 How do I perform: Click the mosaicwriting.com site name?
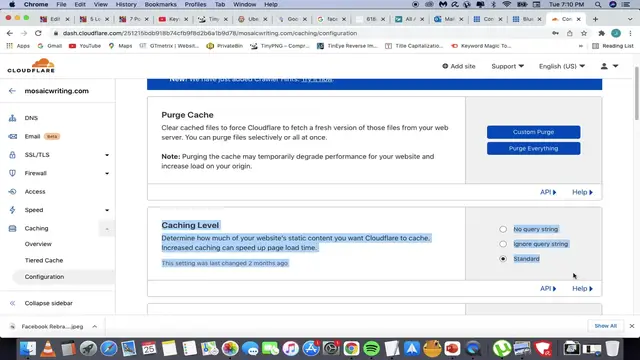(x=57, y=91)
